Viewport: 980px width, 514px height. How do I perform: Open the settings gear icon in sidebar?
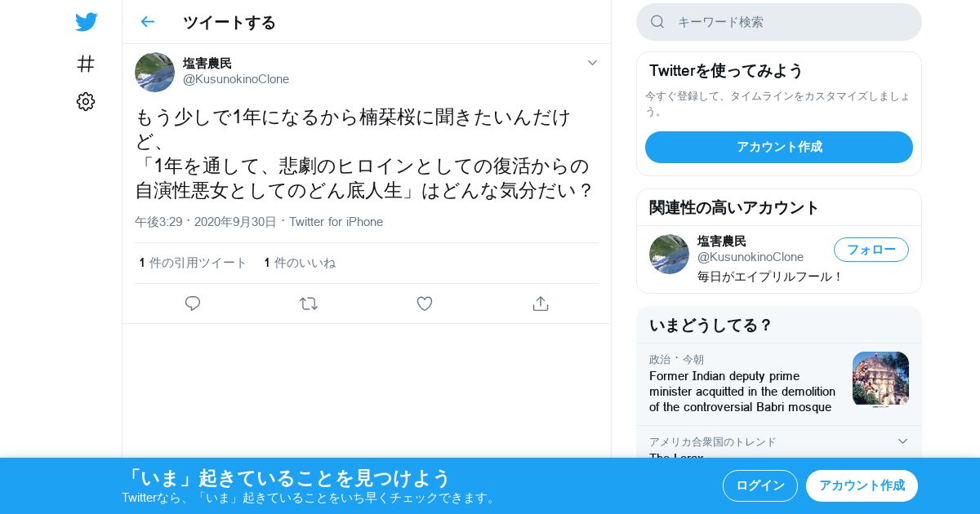click(86, 101)
